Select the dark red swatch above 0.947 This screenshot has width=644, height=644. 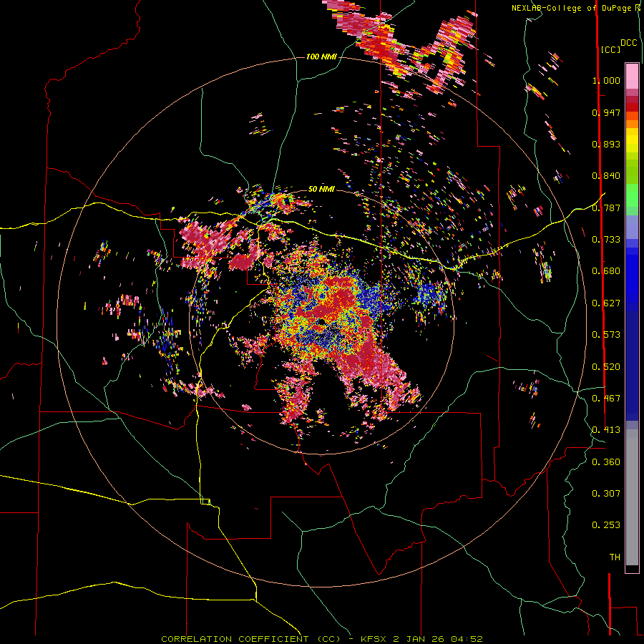[x=632, y=107]
